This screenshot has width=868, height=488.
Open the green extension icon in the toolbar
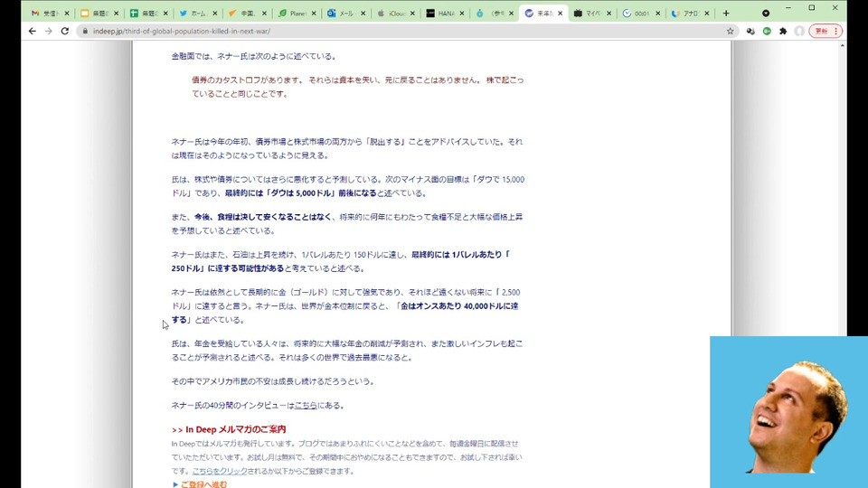pyautogui.click(x=767, y=31)
